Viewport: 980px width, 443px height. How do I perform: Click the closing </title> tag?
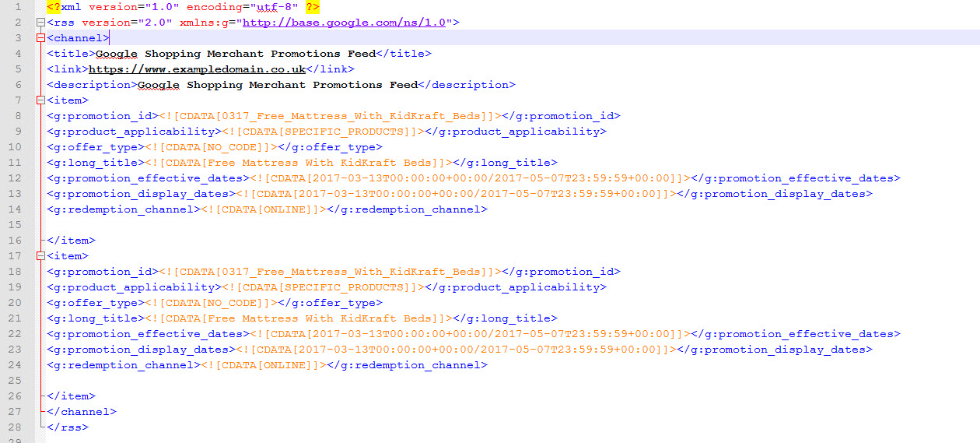coord(404,54)
